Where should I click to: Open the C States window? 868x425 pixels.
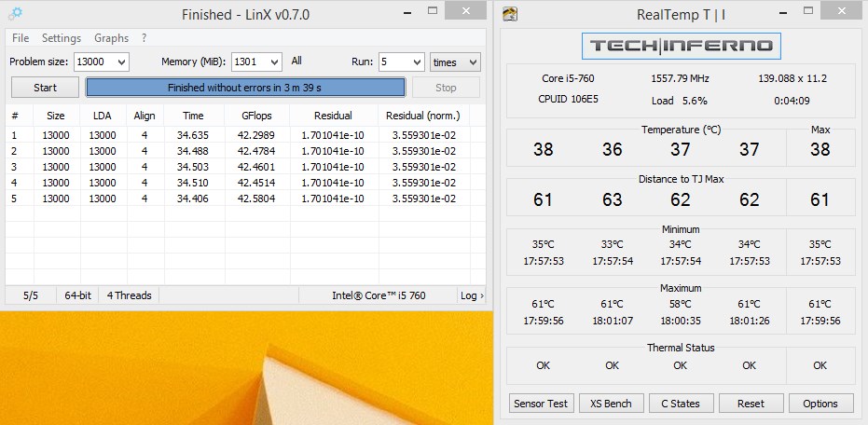(681, 404)
